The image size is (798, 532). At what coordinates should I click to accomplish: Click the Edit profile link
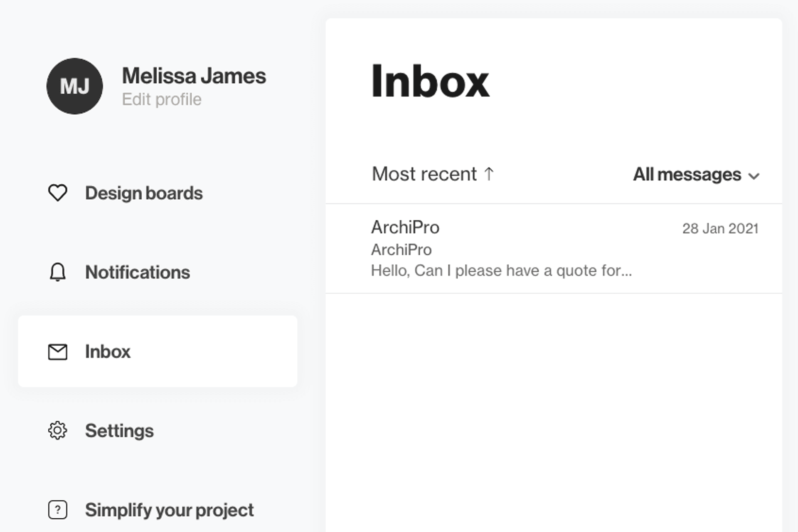[162, 99]
